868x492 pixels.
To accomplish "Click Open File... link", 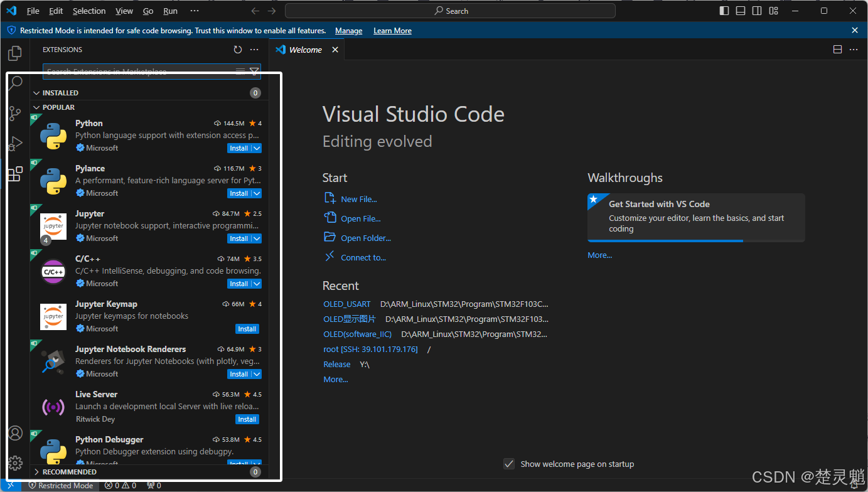I will pos(361,218).
